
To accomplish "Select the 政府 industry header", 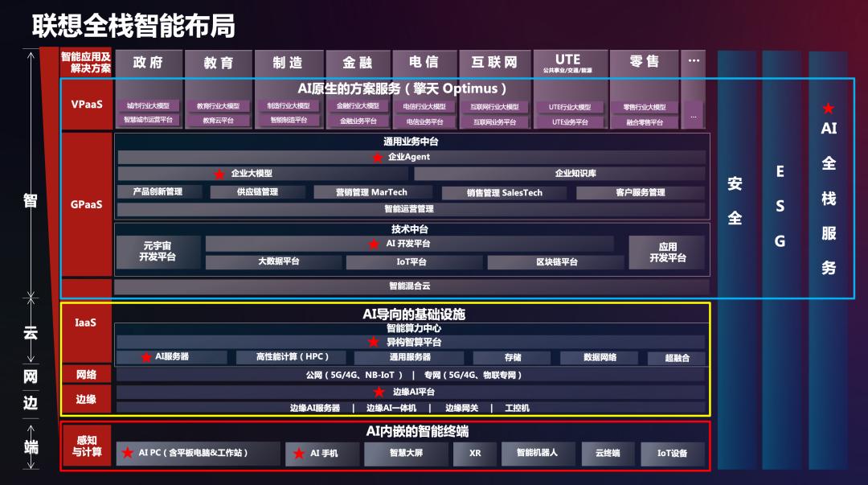I will (149, 63).
